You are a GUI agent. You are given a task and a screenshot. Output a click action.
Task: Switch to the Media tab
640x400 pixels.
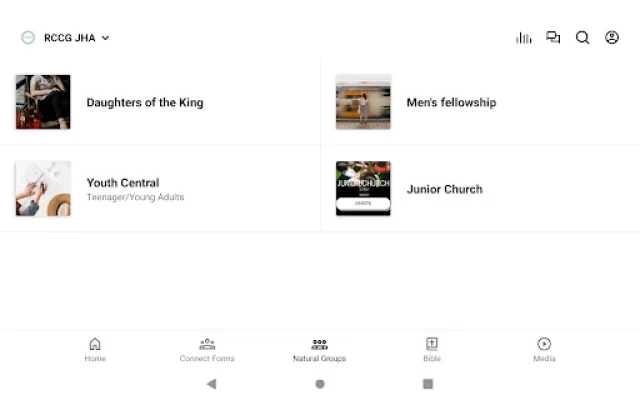pyautogui.click(x=544, y=349)
